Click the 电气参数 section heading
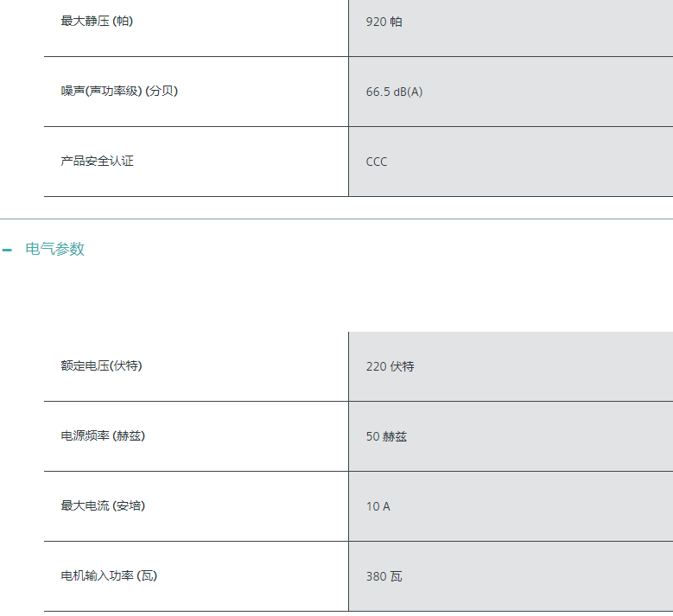This screenshot has height=616, width=673. point(55,249)
